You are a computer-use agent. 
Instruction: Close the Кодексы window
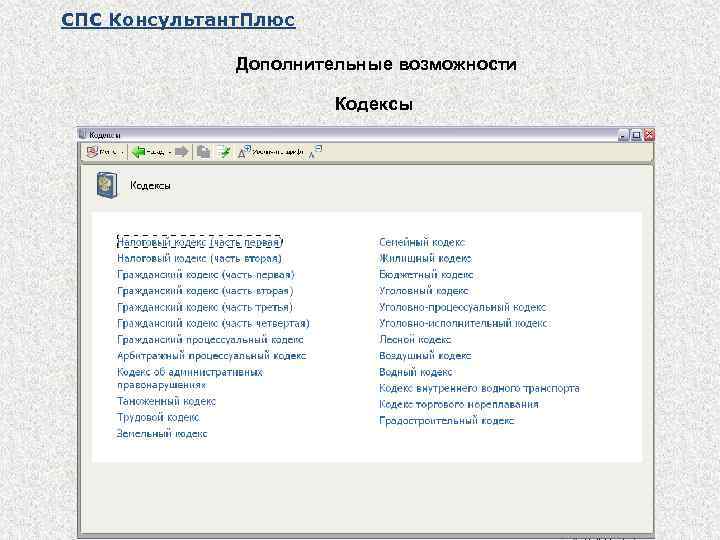(649, 135)
